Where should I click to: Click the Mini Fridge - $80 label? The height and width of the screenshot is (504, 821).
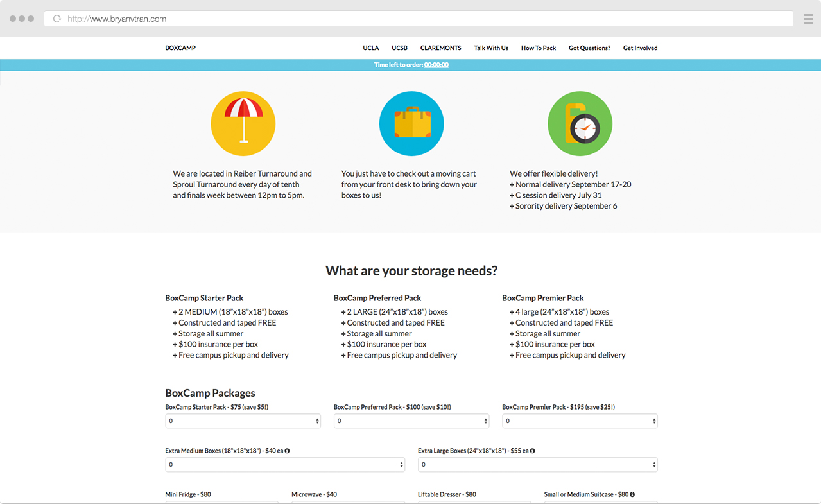(188, 494)
